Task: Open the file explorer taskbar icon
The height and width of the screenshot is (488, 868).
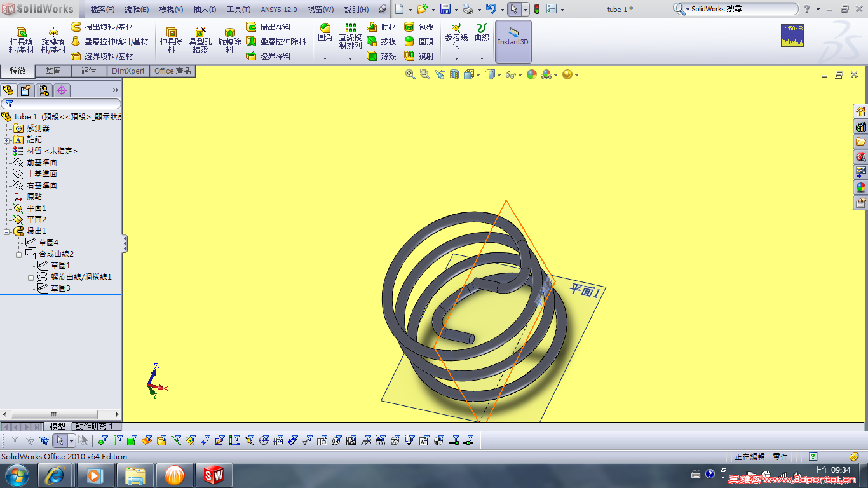Action: [x=135, y=475]
